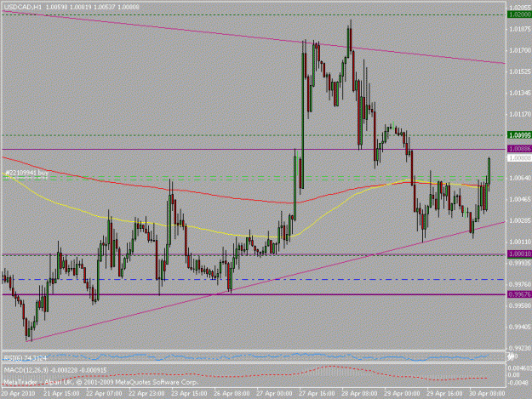Click the 30 Apr 08:00 time label
532x399 pixels.
point(487,393)
